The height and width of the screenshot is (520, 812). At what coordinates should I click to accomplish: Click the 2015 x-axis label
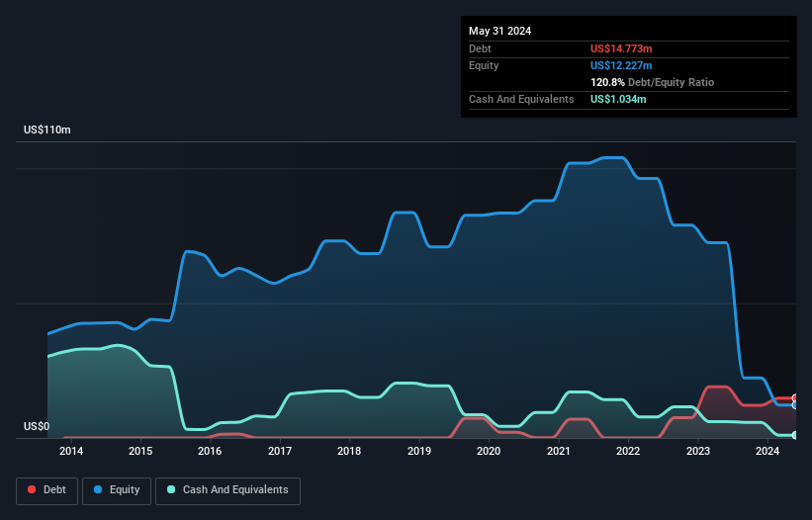(x=140, y=451)
